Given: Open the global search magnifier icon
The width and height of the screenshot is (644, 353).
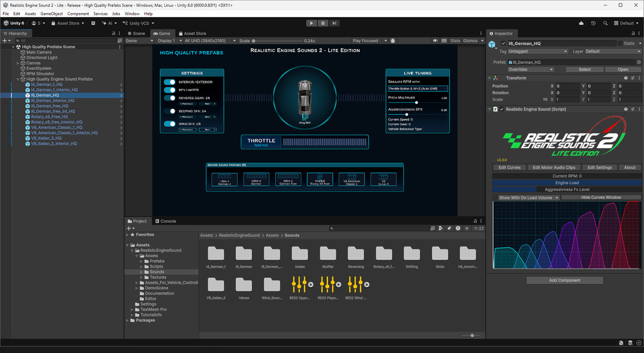Looking at the screenshot, I should pyautogui.click(x=605, y=23).
